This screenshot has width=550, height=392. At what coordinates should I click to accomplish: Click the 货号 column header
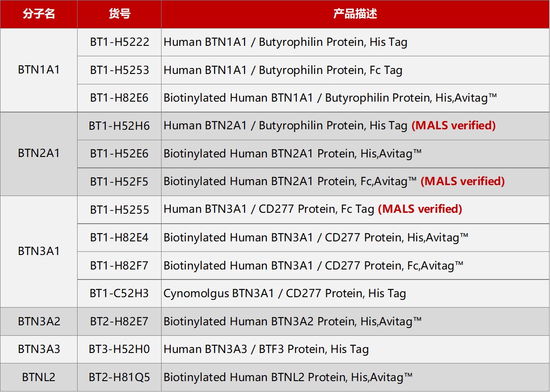tap(119, 14)
